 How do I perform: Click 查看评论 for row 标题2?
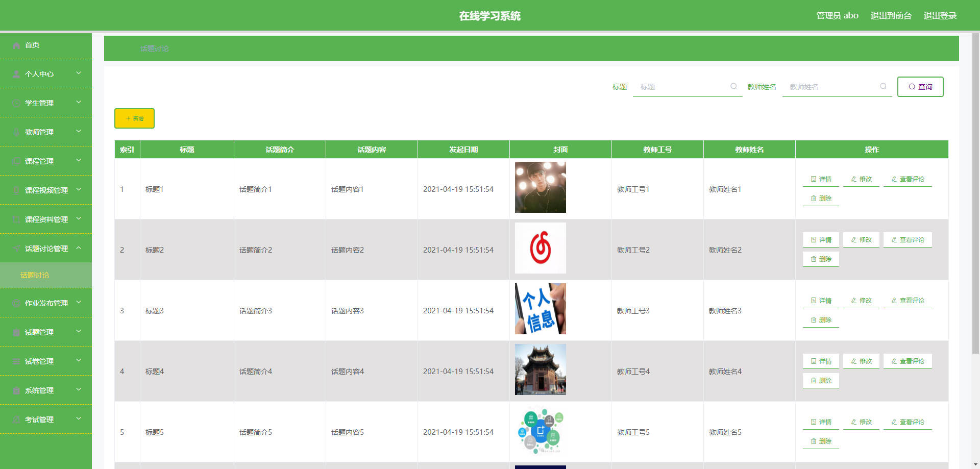coord(908,240)
